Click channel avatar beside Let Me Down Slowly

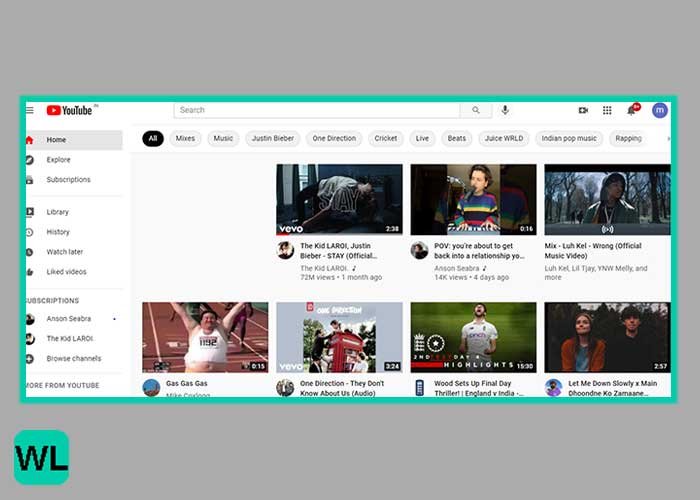tap(554, 388)
